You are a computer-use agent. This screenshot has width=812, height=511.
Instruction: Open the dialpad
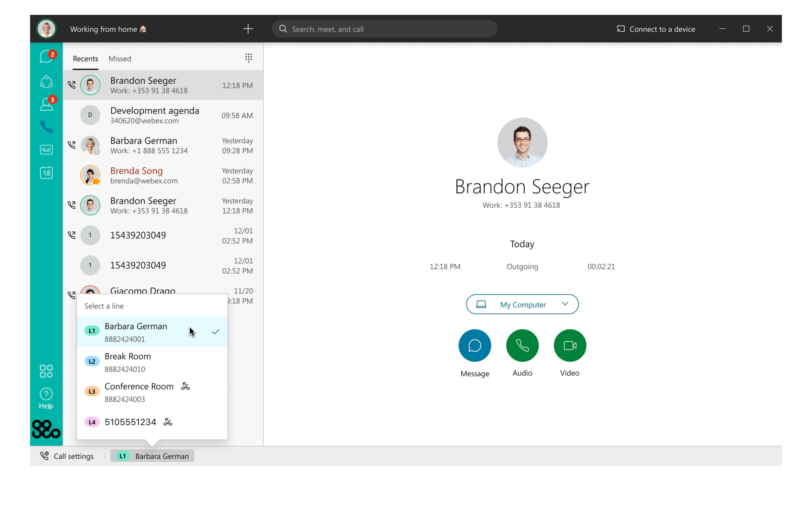coord(249,58)
